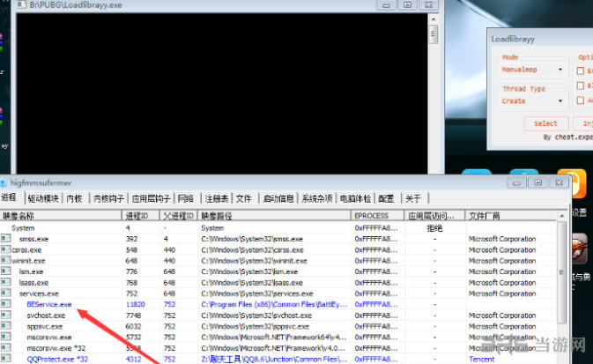Tick the Options checkbox beside the Manualmap dropdown

tap(580, 71)
